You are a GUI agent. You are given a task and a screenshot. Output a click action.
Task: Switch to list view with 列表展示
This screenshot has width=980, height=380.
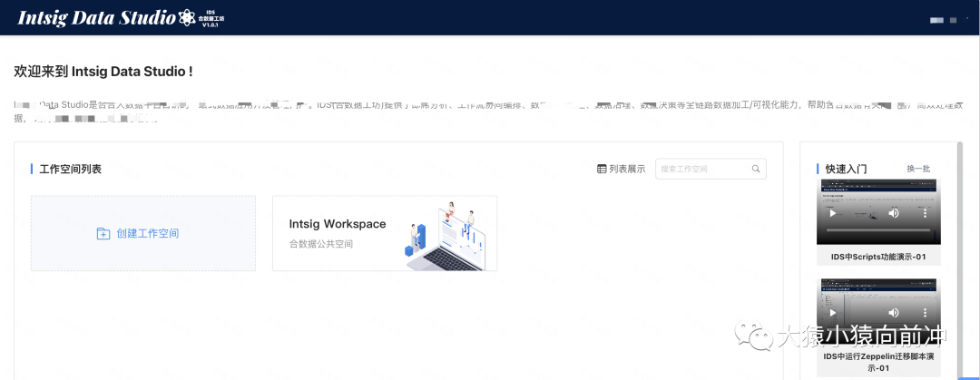point(622,169)
